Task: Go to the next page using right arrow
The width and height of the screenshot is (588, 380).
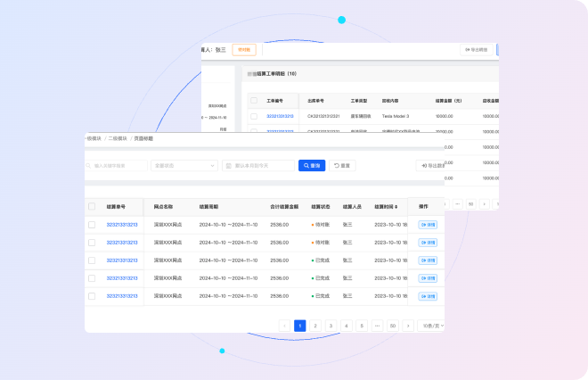Action: coord(408,326)
